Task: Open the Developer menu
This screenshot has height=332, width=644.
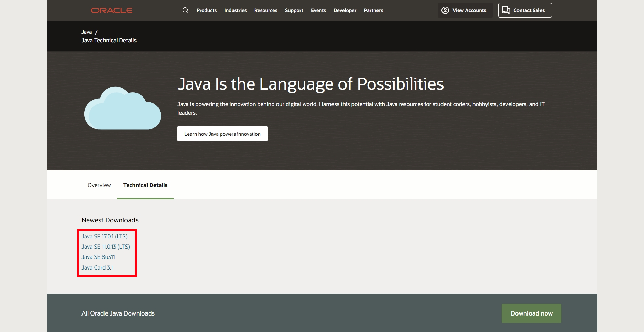Action: pyautogui.click(x=345, y=10)
